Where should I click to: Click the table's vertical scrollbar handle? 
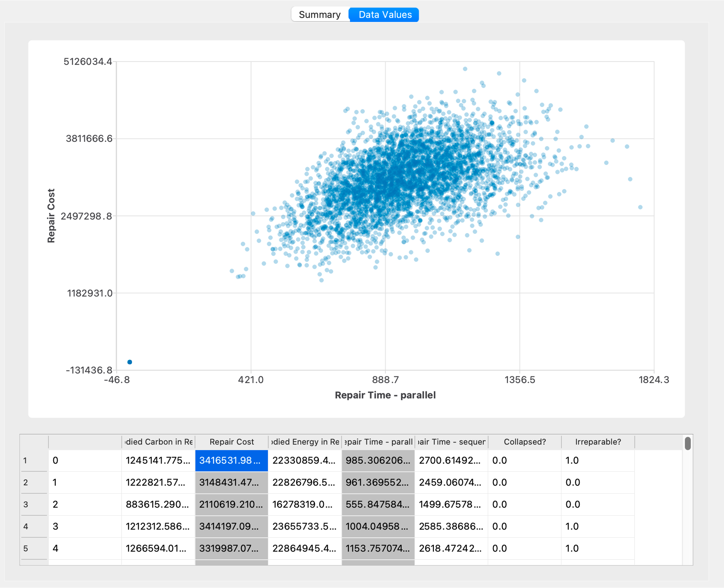point(687,443)
